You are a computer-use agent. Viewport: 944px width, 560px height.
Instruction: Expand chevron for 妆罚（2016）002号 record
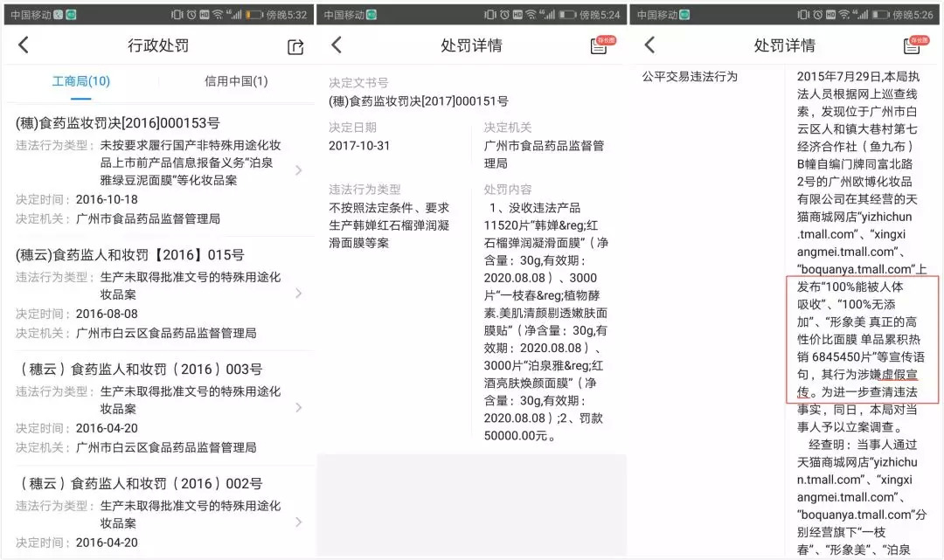[299, 522]
